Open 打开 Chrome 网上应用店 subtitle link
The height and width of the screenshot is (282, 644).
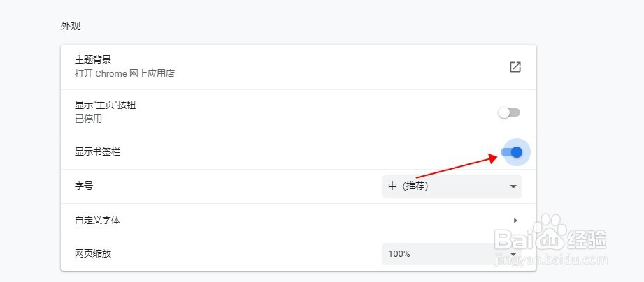point(124,73)
